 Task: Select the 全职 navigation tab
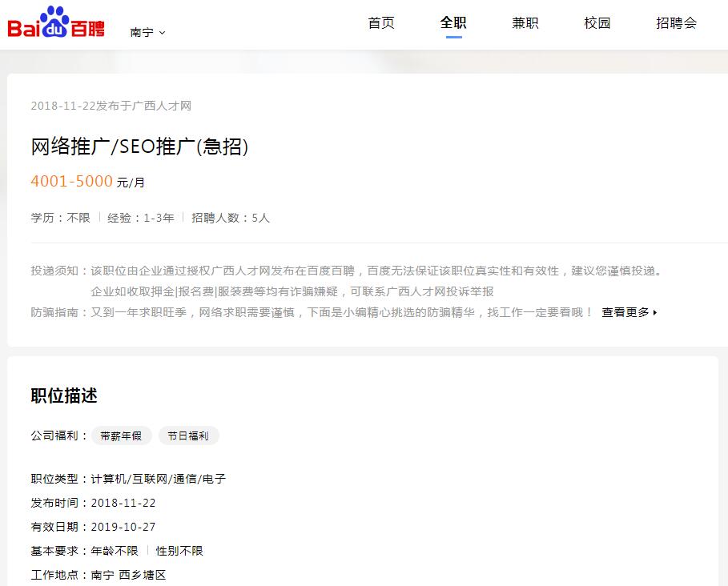tap(453, 23)
